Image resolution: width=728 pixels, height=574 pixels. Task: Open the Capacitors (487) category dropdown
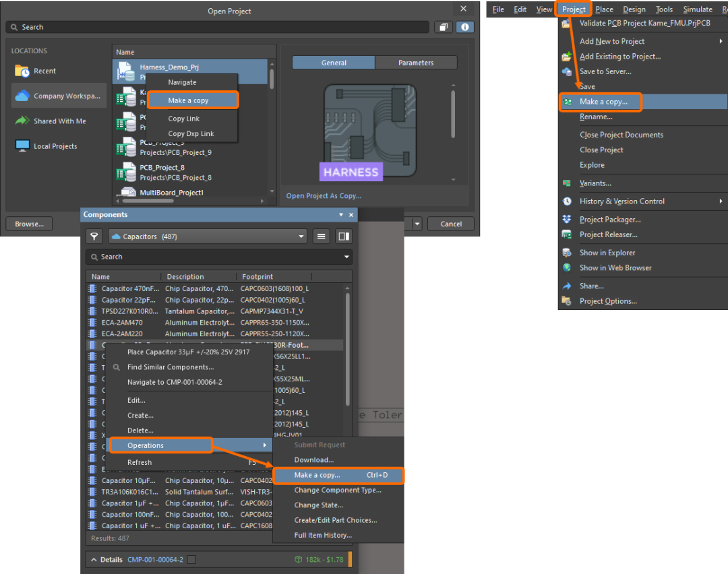[x=208, y=236]
